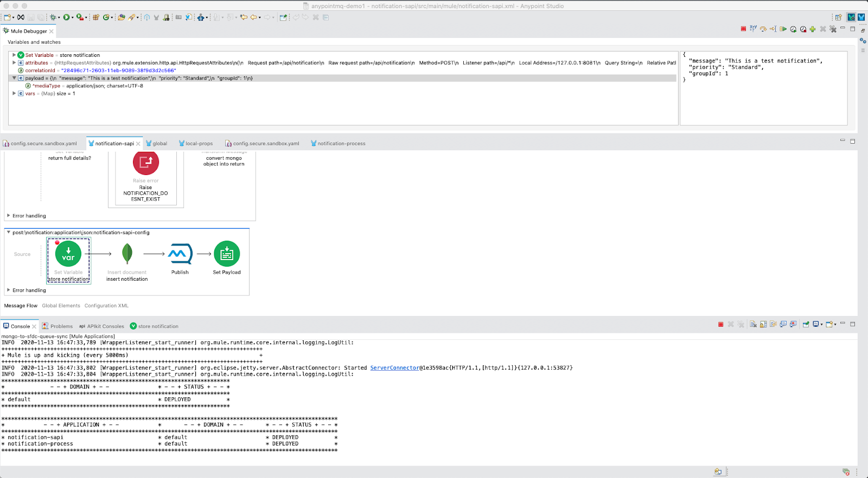Viewport: 868px width, 478px height.
Task: Open the Configuration XML view tab
Action: click(106, 306)
